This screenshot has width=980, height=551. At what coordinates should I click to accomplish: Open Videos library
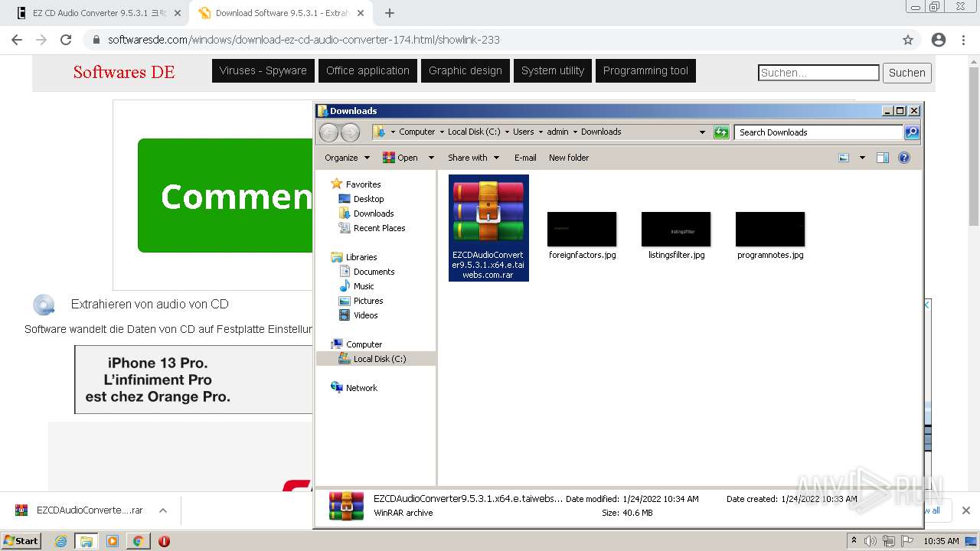(365, 315)
